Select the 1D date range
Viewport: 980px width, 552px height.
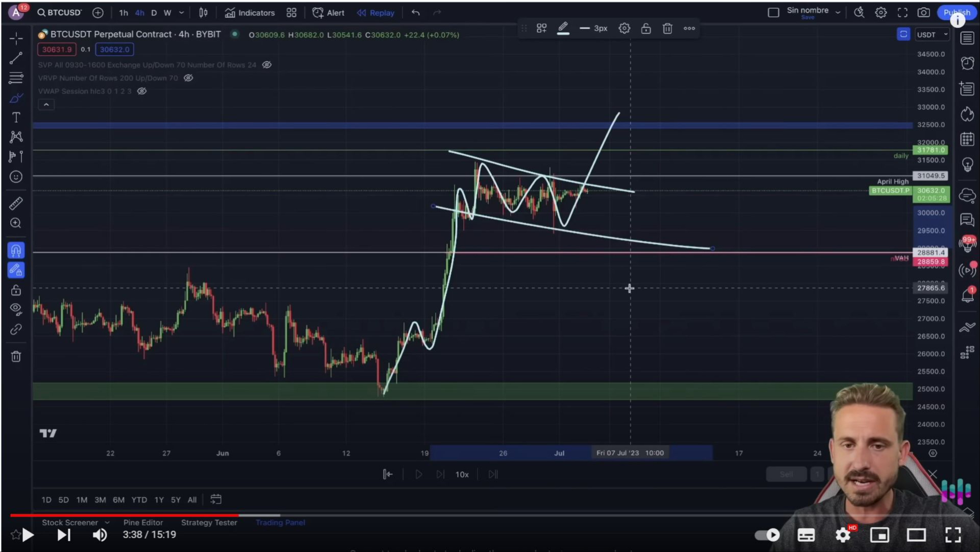(46, 500)
